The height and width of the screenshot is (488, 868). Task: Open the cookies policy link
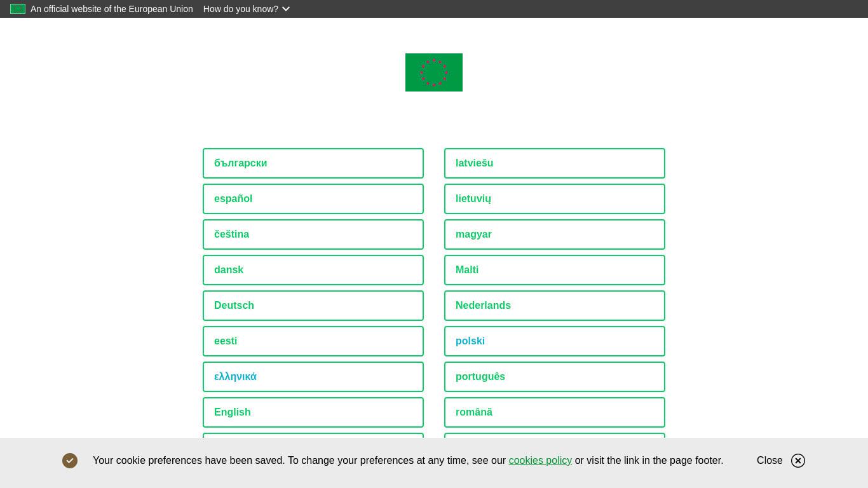coord(540,461)
